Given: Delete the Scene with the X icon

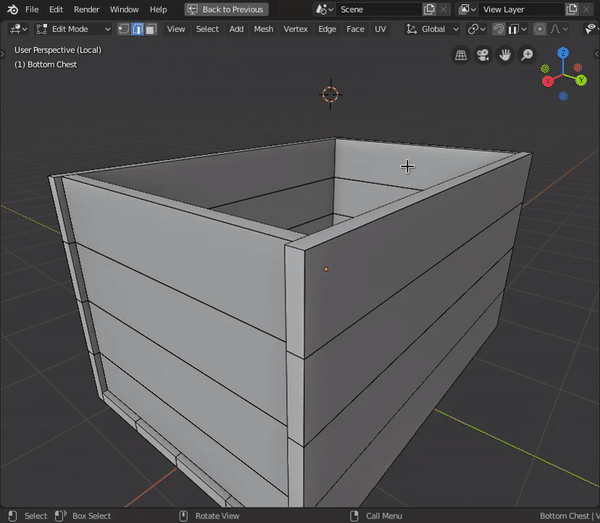Looking at the screenshot, I should (x=443, y=10).
